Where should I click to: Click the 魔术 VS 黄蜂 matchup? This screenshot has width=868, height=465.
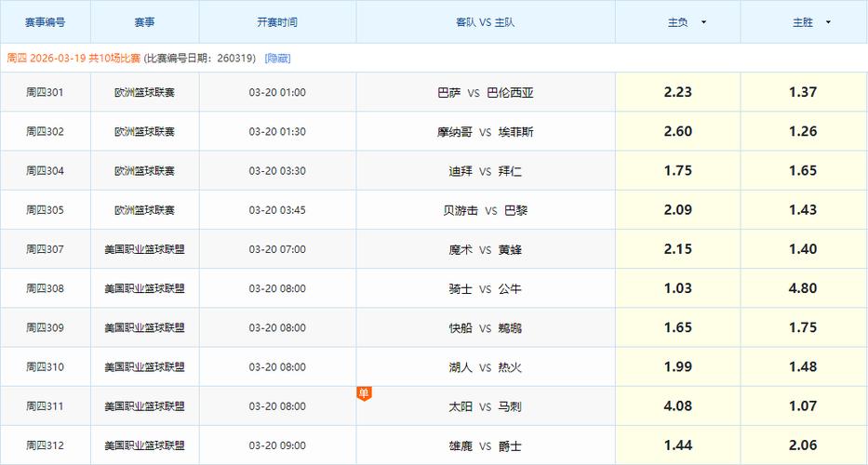(x=486, y=249)
